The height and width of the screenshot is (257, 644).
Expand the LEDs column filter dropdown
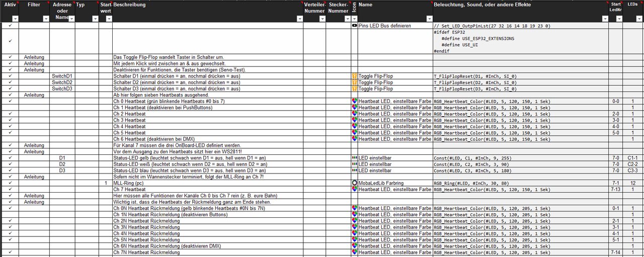(x=638, y=19)
